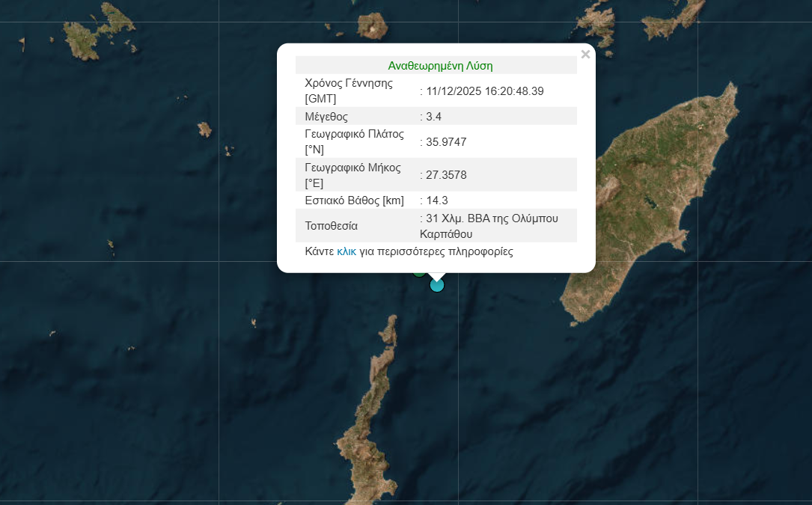Screen dimensions: 812x505
Task: Click the teal earthquake epicenter marker
Action: click(437, 285)
